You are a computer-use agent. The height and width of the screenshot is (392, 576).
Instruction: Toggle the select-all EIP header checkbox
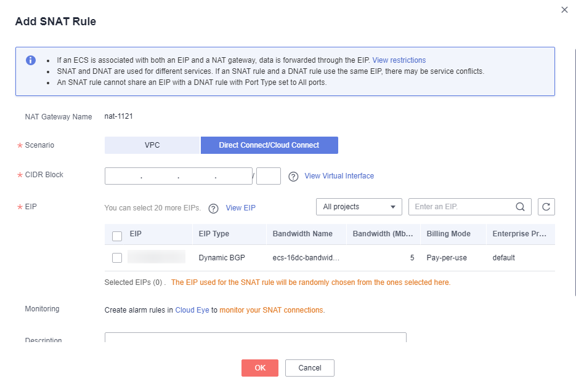[117, 236]
